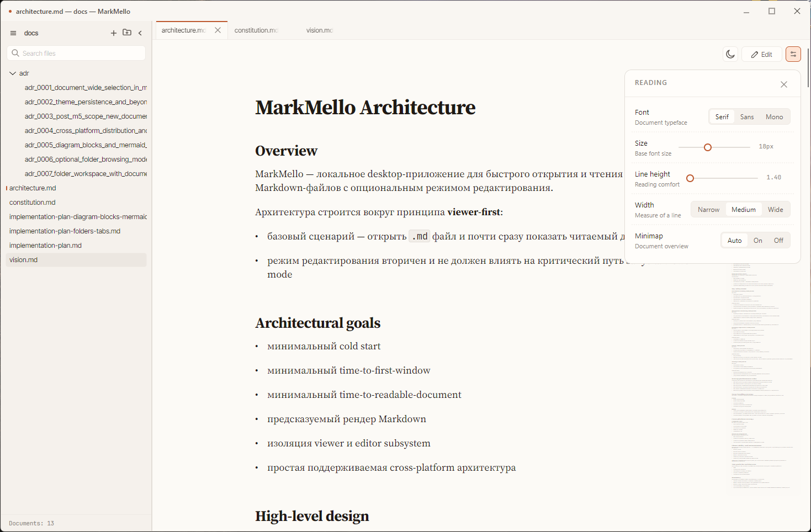Create a new file with plus icon
Viewport: 811px width, 532px height.
[114, 33]
